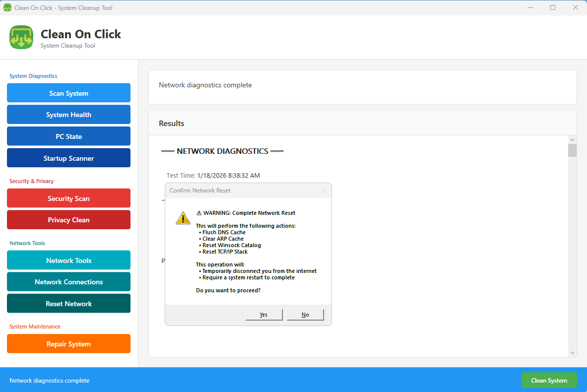Open Network Tools

pos(68,261)
